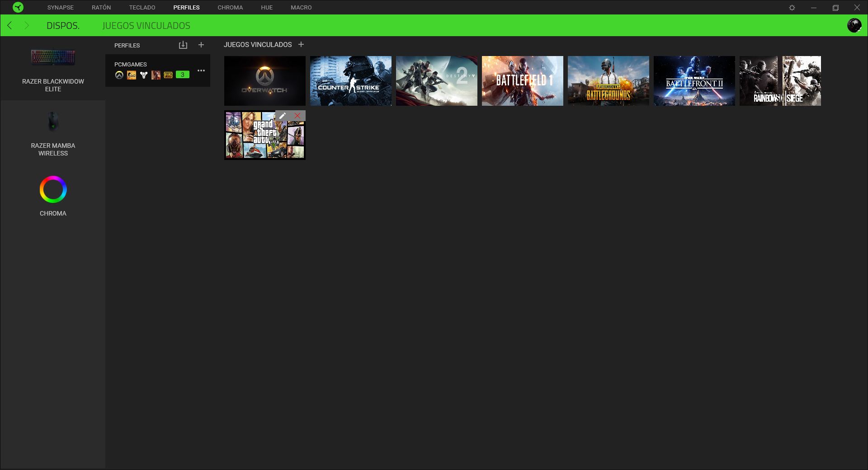
Task: Open user account avatar
Action: point(854,25)
